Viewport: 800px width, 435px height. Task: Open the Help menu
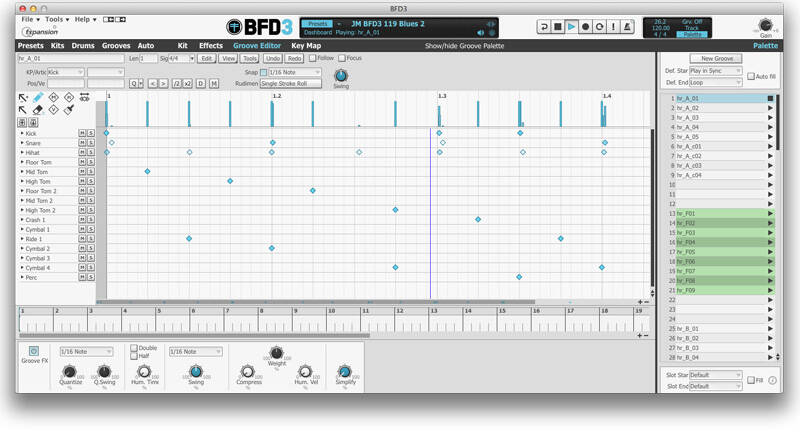[86, 19]
